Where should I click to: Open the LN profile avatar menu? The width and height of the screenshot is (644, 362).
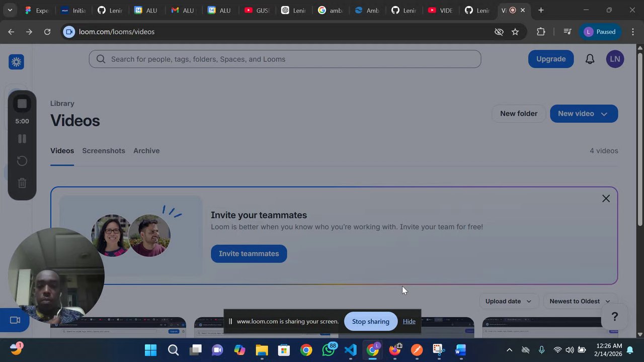(615, 59)
